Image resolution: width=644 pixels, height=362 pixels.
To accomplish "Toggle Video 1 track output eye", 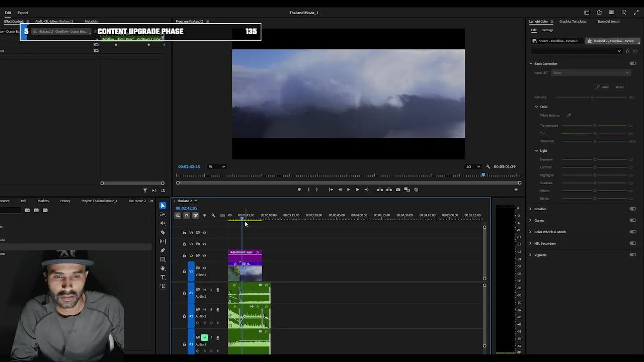I will click(x=204, y=268).
